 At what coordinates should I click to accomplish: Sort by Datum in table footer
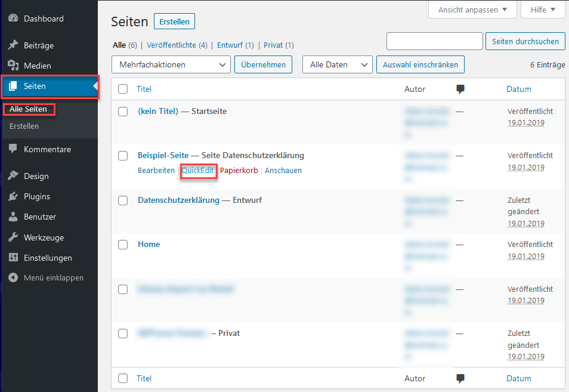[519, 378]
